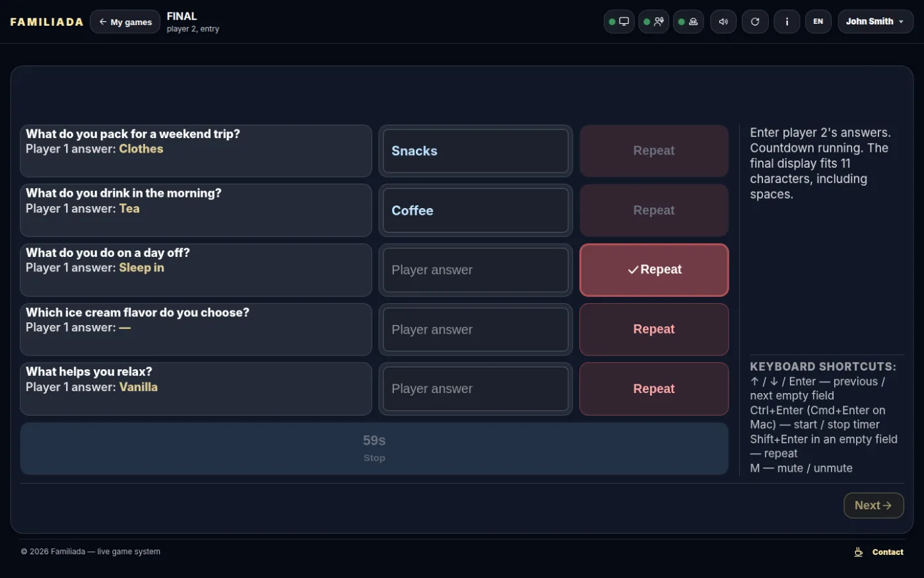Click the coffee cup icon in footer
Screen dimensions: 924x578
(859, 552)
